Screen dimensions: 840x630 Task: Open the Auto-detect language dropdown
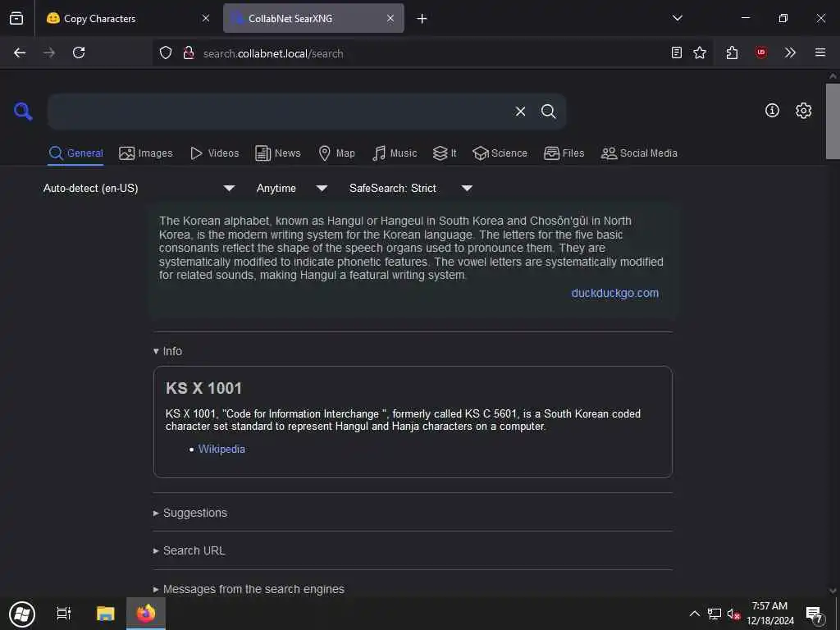139,188
